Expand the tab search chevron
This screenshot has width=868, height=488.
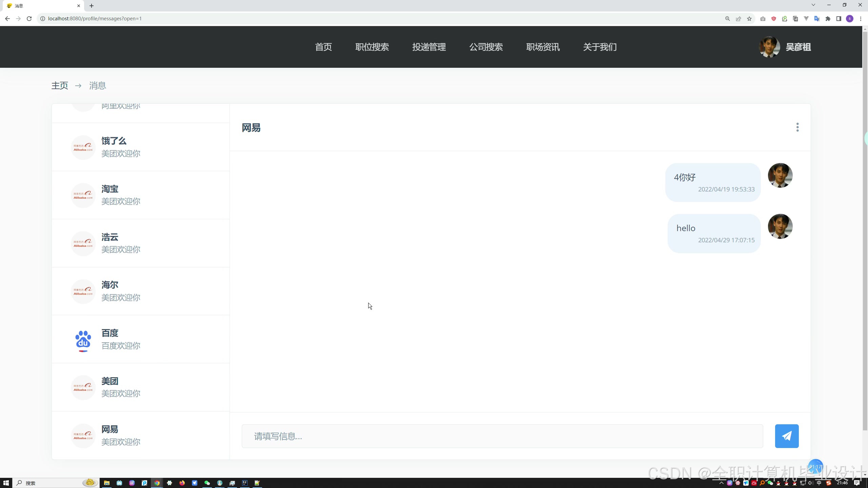(x=813, y=5)
